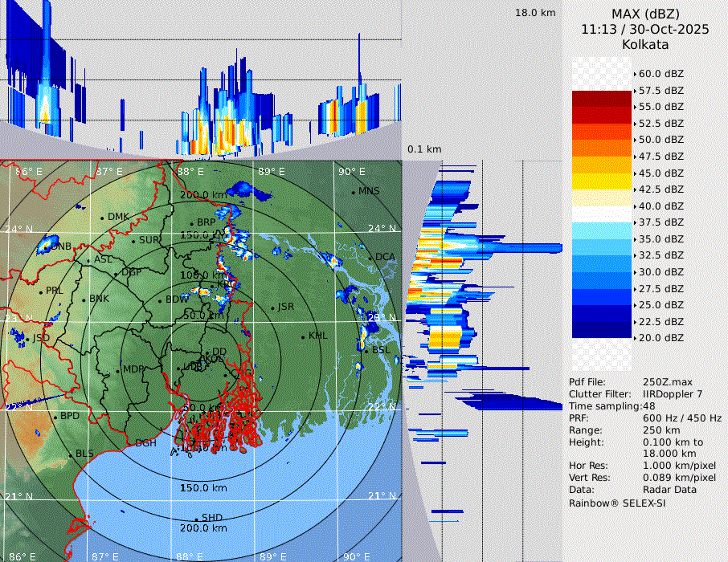Select the JSR station marker

272,307
